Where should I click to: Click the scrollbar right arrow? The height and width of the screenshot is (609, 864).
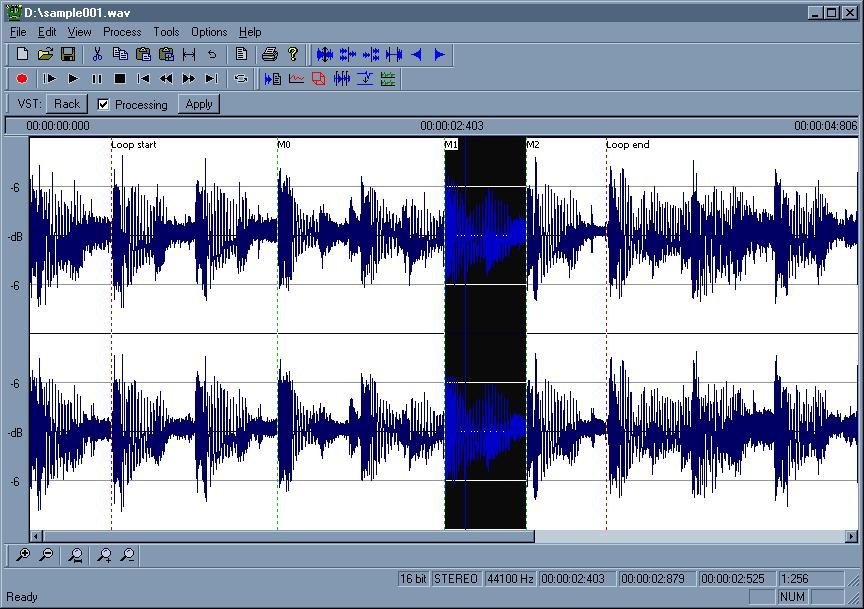pyautogui.click(x=851, y=536)
